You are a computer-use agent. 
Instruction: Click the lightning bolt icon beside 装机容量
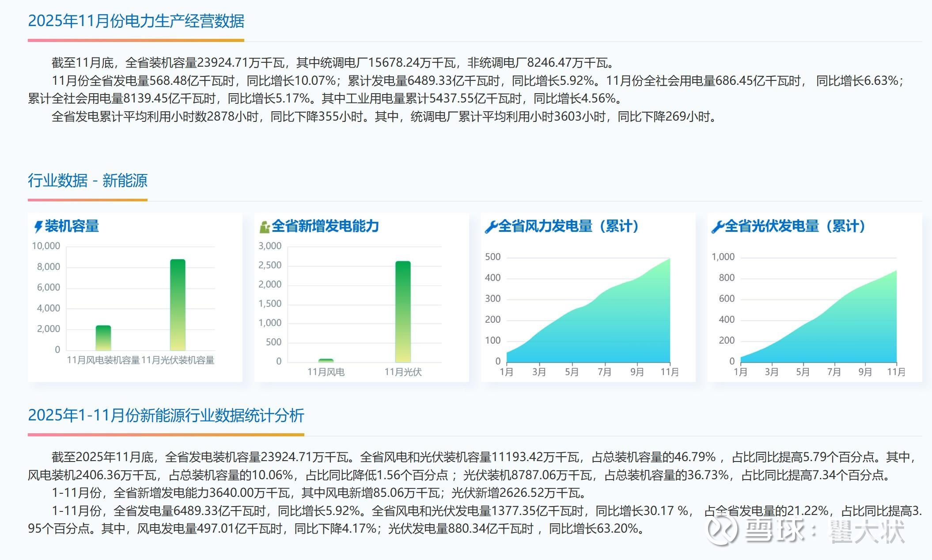pyautogui.click(x=38, y=227)
